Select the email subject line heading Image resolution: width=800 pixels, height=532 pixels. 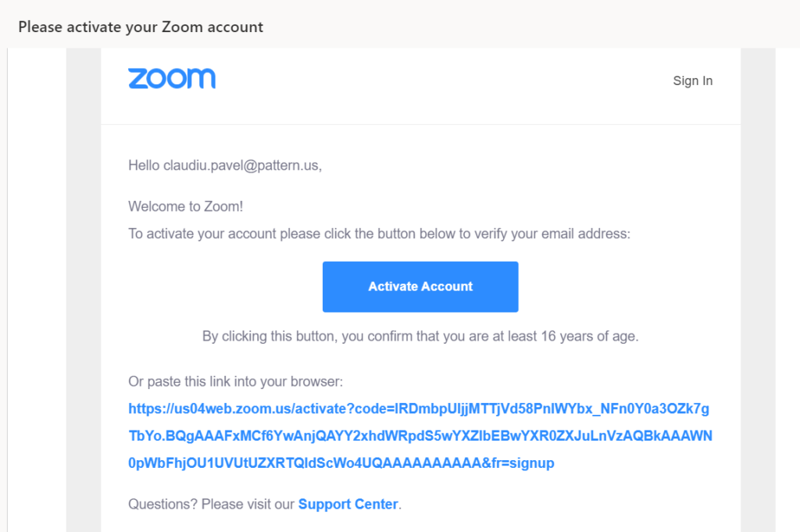[141, 27]
